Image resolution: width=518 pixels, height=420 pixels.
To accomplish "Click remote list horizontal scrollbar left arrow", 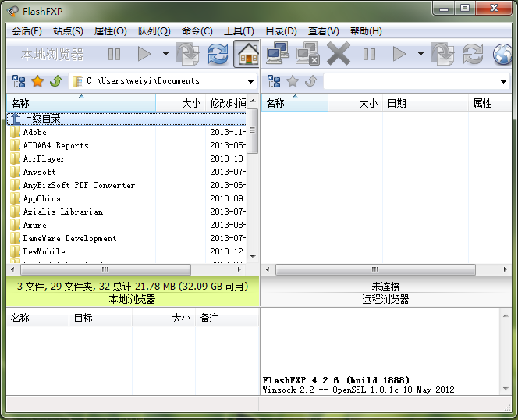I will click(x=268, y=269).
